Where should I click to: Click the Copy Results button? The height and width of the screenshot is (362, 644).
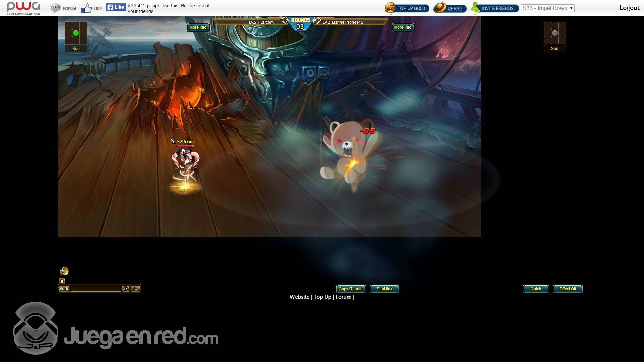coord(351,289)
